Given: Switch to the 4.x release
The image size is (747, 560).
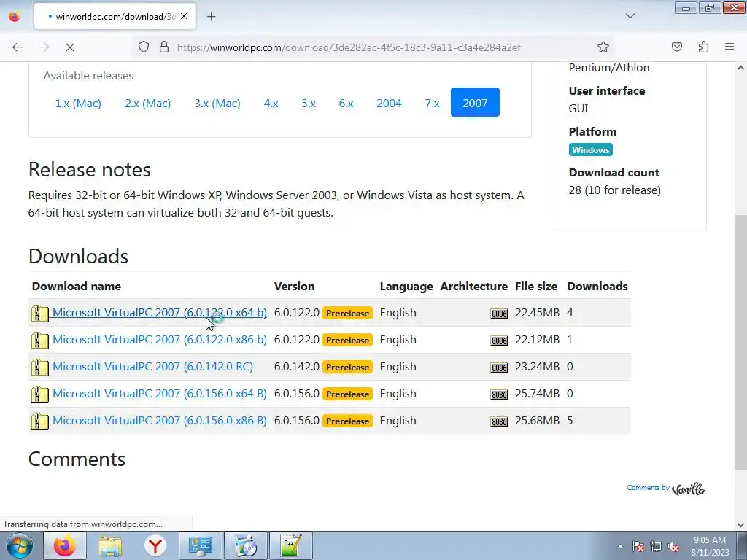Looking at the screenshot, I should click(x=271, y=103).
